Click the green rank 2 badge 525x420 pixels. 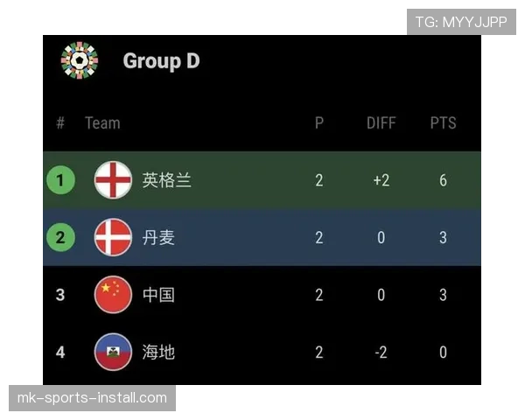click(x=60, y=237)
